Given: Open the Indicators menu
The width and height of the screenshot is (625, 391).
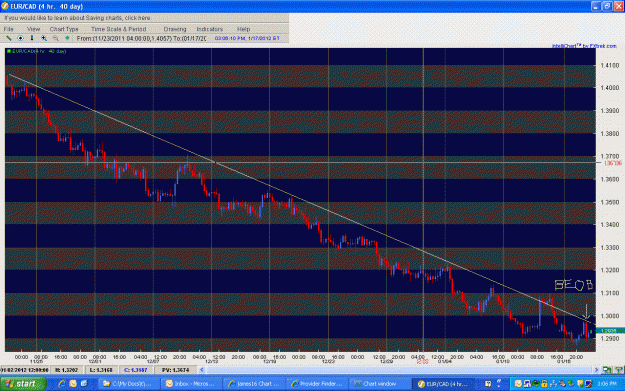Looking at the screenshot, I should coord(210,29).
